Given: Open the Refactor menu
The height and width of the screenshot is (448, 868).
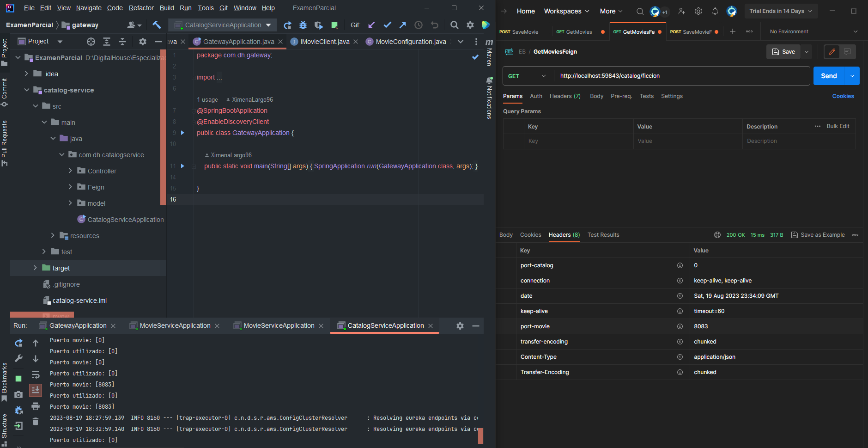Looking at the screenshot, I should 141,8.
